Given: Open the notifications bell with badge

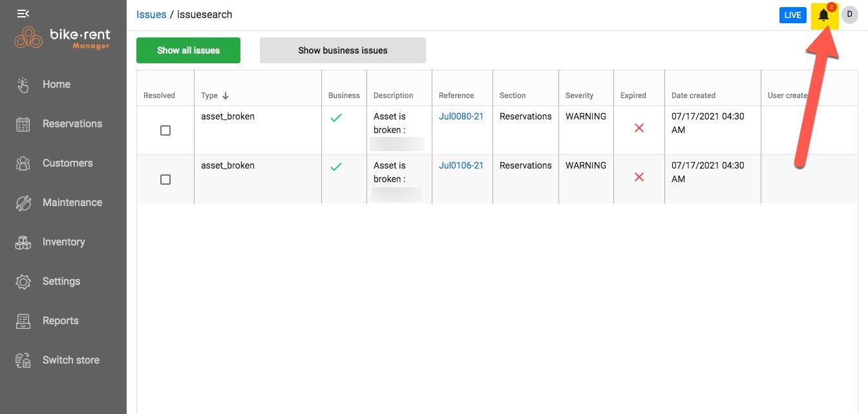Looking at the screenshot, I should (823, 16).
